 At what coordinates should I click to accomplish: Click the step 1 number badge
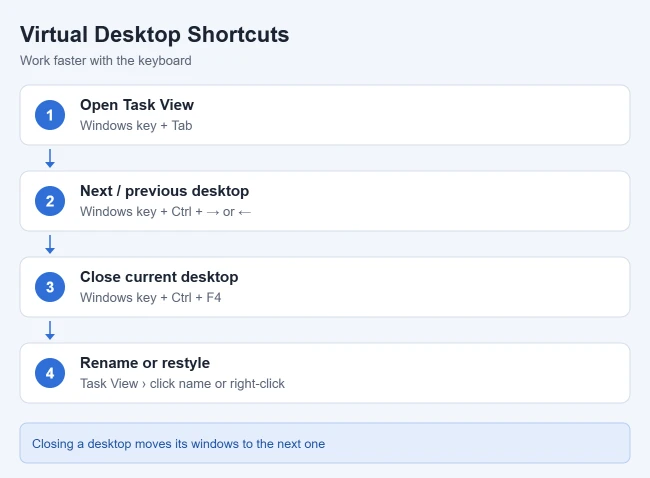(x=50, y=115)
